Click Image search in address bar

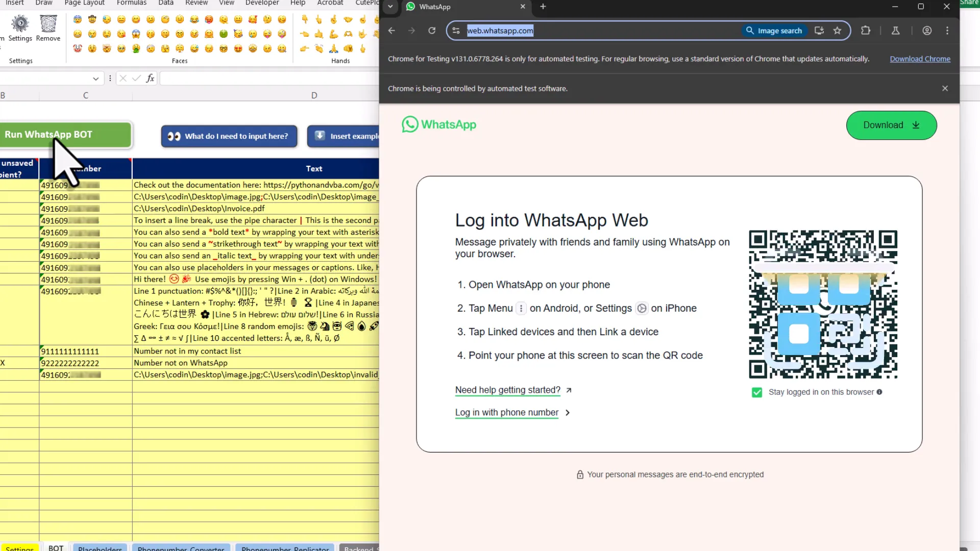click(774, 31)
